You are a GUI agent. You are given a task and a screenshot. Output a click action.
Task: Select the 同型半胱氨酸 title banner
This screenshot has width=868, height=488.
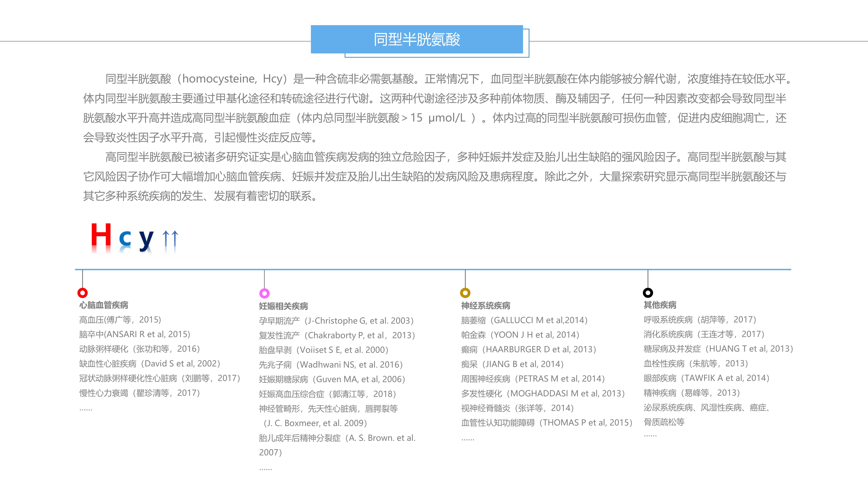(417, 39)
